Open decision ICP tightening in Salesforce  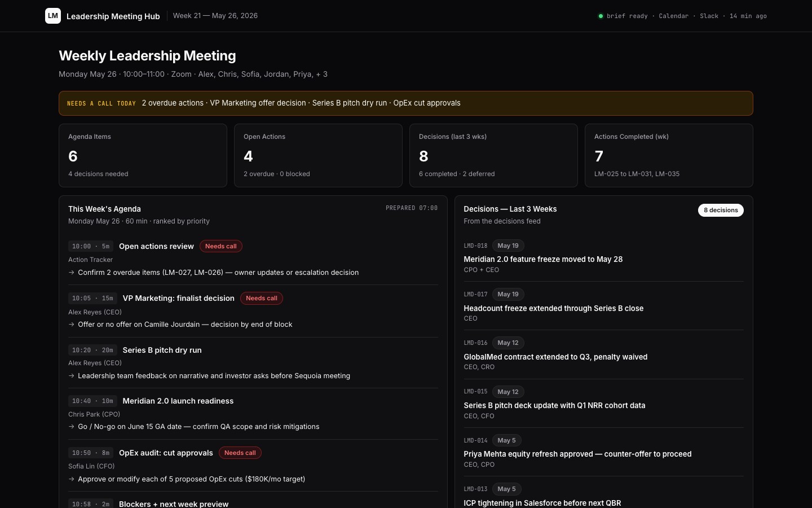coord(542,503)
